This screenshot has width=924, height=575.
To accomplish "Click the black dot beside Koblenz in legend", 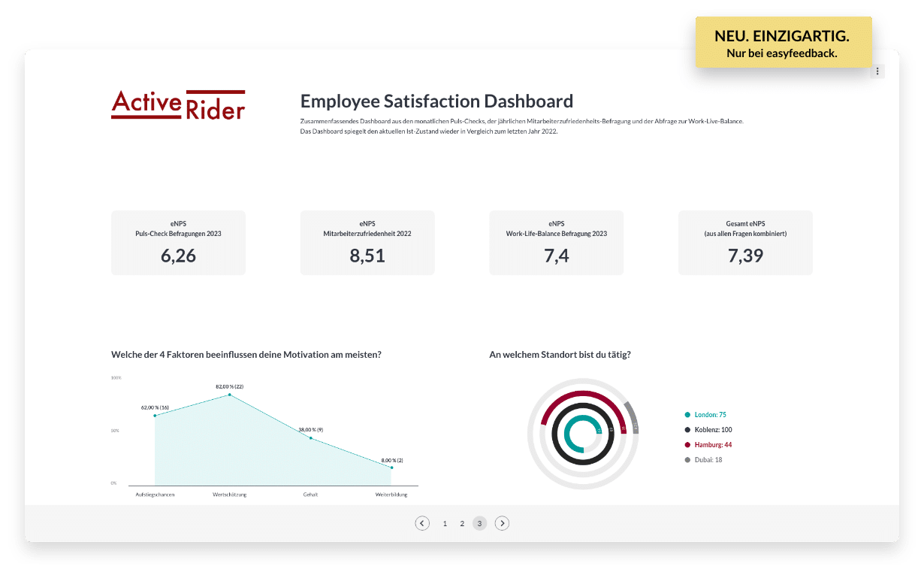I will click(x=687, y=429).
